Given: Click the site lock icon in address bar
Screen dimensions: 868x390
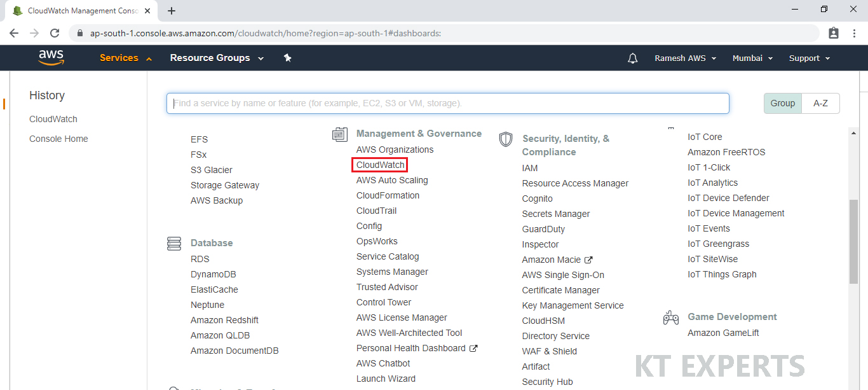Looking at the screenshot, I should coord(80,33).
